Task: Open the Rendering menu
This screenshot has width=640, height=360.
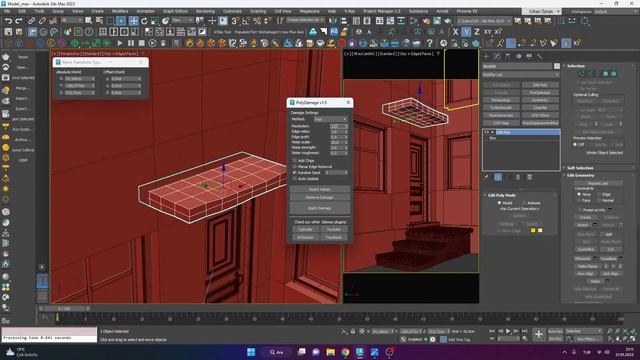Action: coord(205,11)
